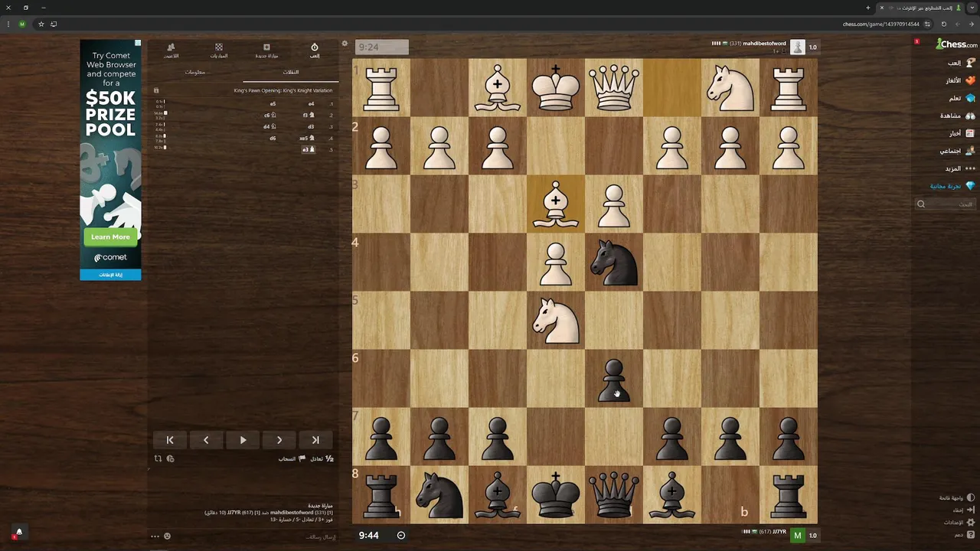Viewport: 980px width, 551px height.
Task: Select the white bishop on d3
Action: (x=556, y=204)
